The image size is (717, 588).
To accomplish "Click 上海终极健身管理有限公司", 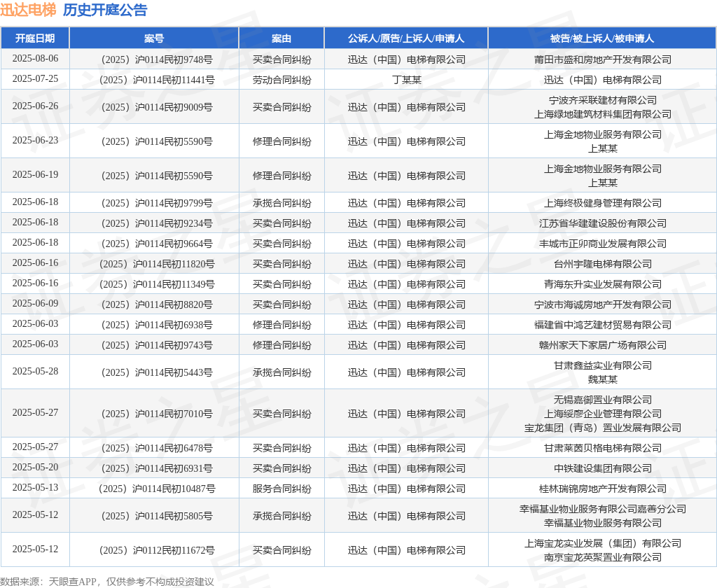I will coord(603,203).
